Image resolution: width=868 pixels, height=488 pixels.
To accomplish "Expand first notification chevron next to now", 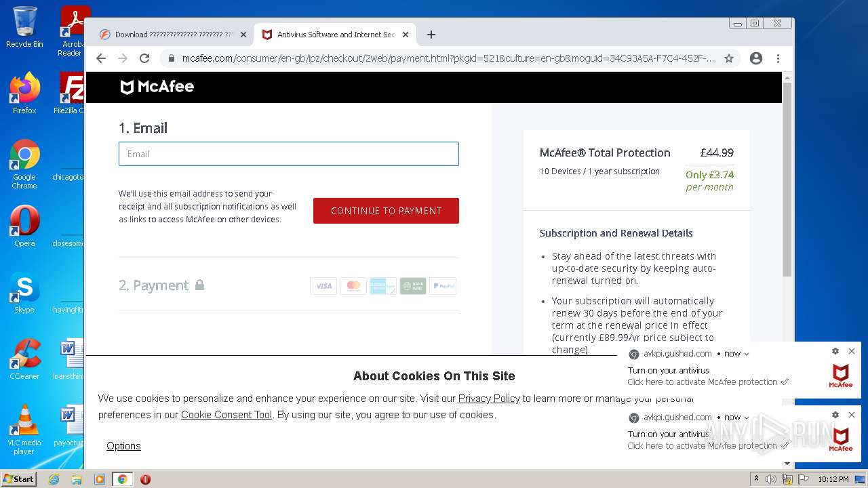I will [747, 354].
